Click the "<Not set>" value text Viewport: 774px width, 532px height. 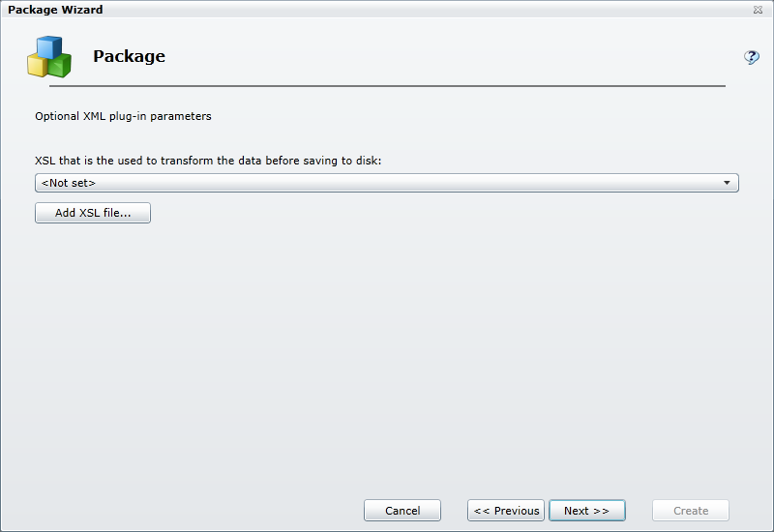pyautogui.click(x=69, y=183)
